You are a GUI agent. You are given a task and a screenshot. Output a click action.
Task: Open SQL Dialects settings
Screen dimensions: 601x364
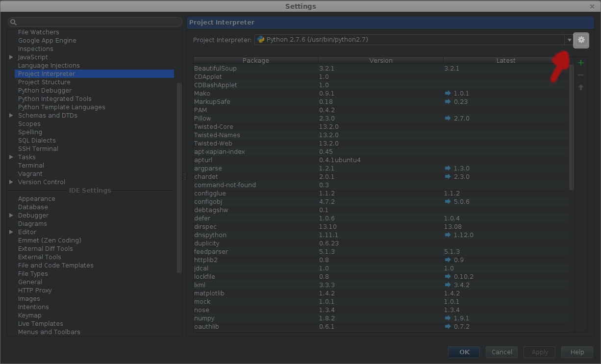pos(37,141)
